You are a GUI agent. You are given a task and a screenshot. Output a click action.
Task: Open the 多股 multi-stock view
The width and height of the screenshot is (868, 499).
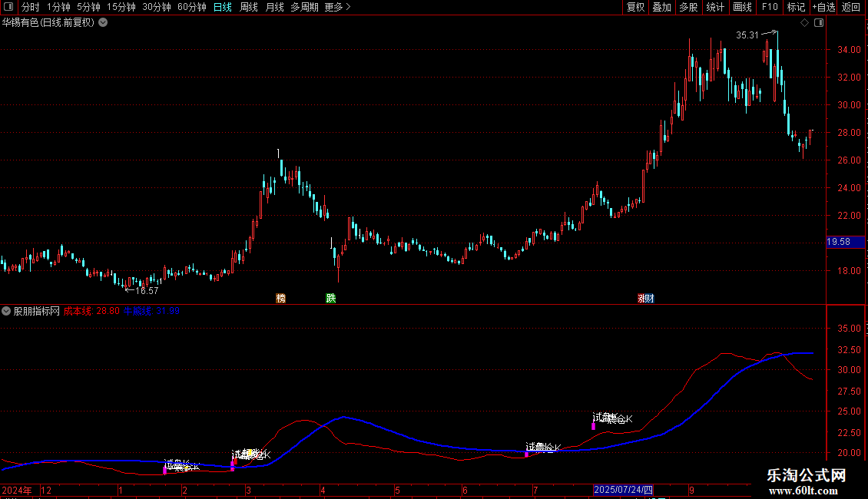[x=689, y=7]
